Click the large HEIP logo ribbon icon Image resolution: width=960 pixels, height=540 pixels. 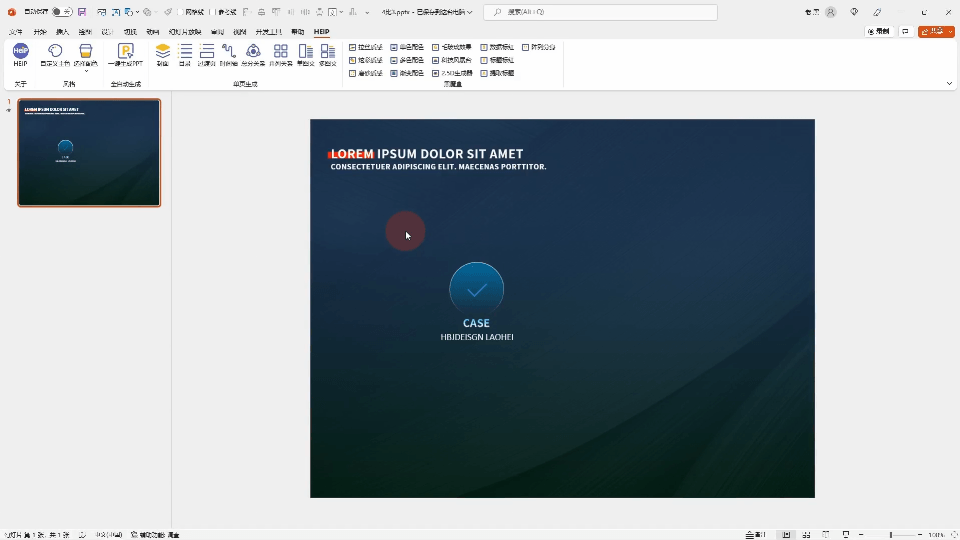coord(20,51)
